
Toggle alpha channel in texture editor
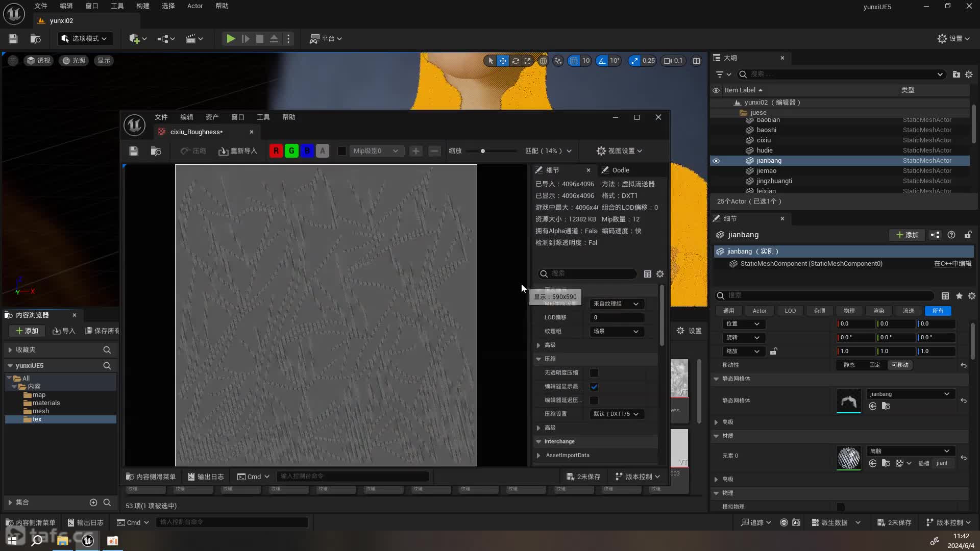coord(322,151)
